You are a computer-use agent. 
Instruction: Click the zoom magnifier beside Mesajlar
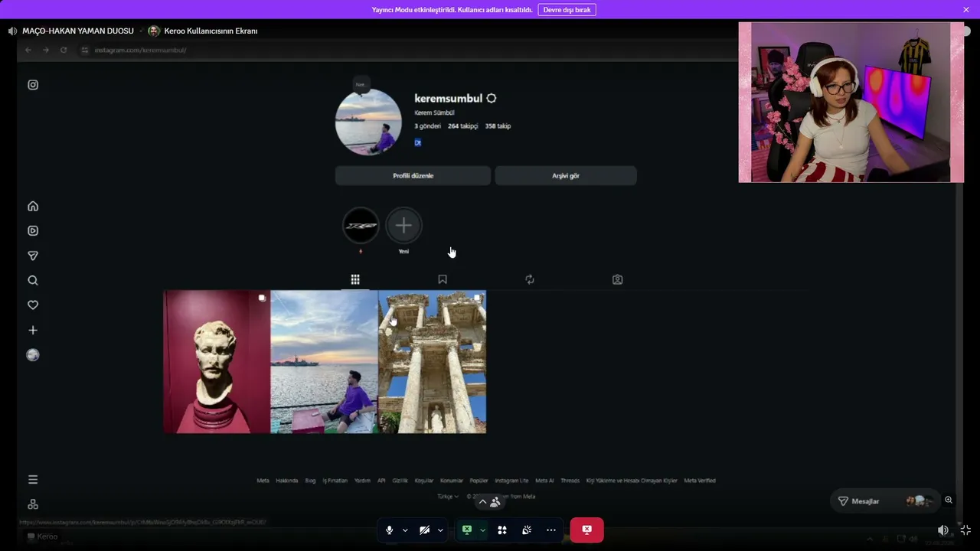pyautogui.click(x=949, y=500)
